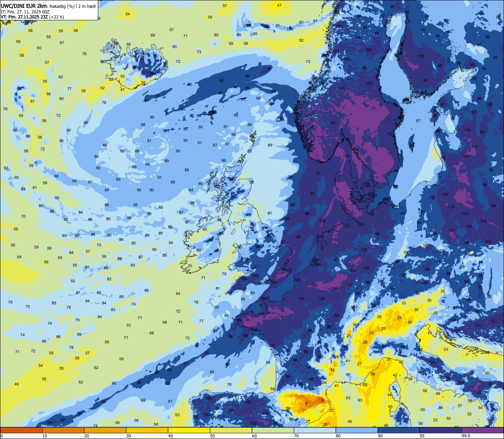This screenshot has width=504, height=439.
Task: Click the "IT: Fim. 27. 11. 2025 00Z" line
Action: pyautogui.click(x=25, y=12)
